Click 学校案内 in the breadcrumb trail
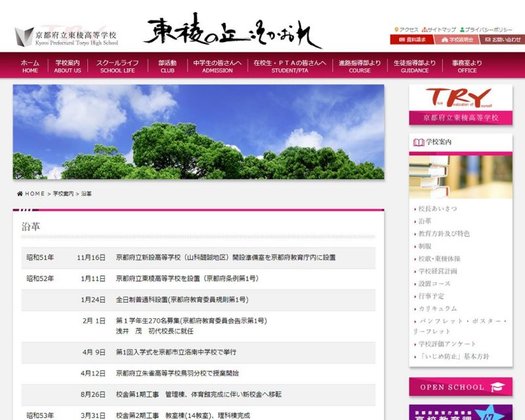This screenshot has width=525, height=420. (63, 194)
